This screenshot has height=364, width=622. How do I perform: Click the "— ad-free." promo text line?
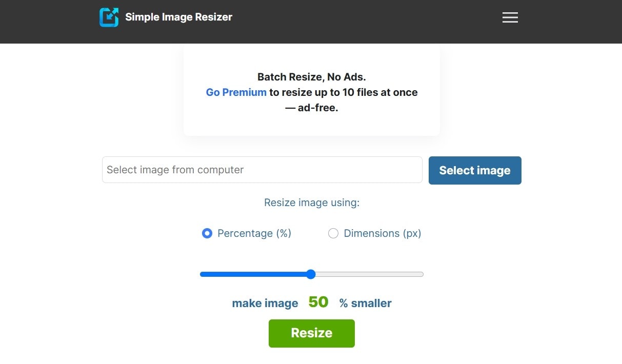tap(312, 108)
